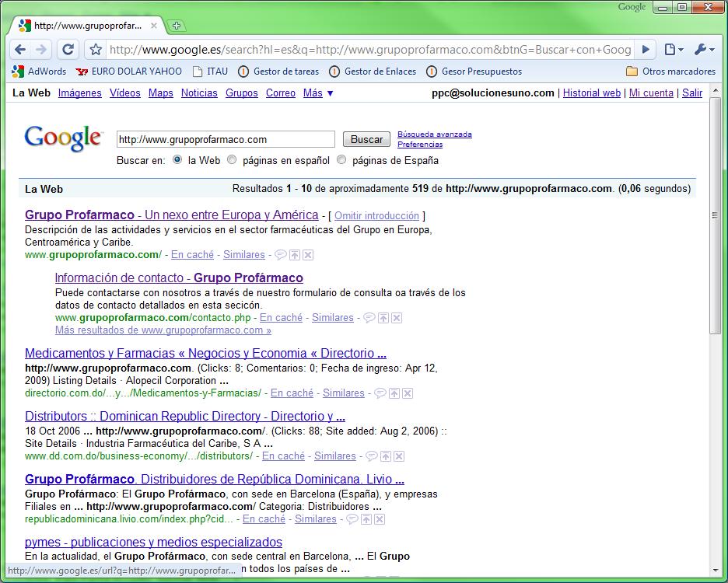Open the page control menu
The height and width of the screenshot is (583, 728).
coord(674,49)
